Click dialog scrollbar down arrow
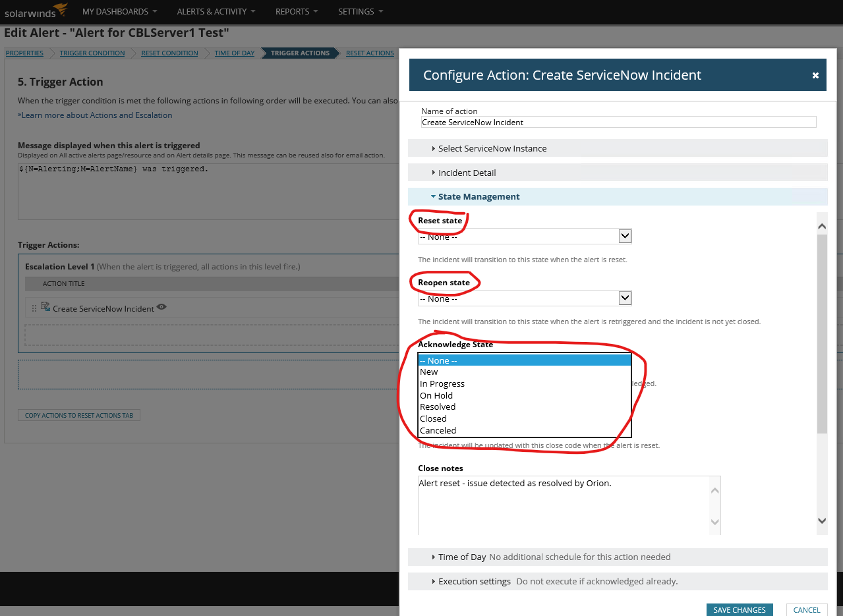This screenshot has height=616, width=843. point(822,520)
